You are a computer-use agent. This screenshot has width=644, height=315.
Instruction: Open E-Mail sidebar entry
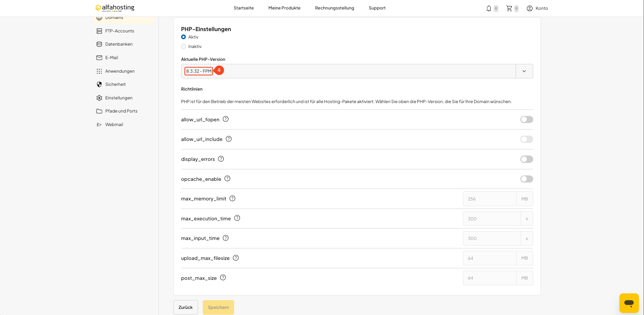point(112,57)
